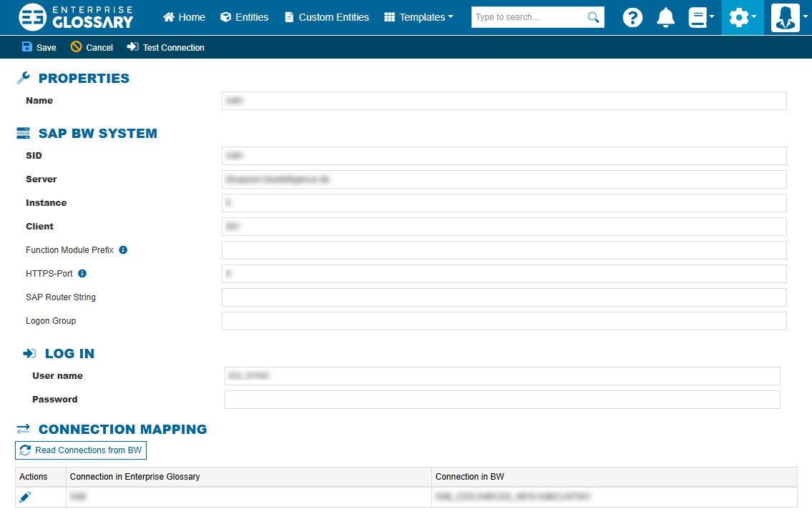The width and height of the screenshot is (812, 519).
Task: Go to Home page
Action: point(184,17)
